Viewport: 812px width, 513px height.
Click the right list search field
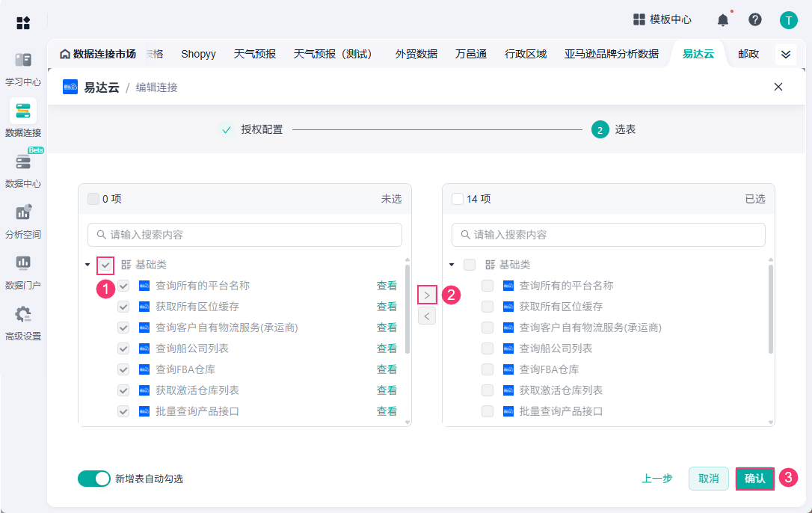tap(609, 235)
